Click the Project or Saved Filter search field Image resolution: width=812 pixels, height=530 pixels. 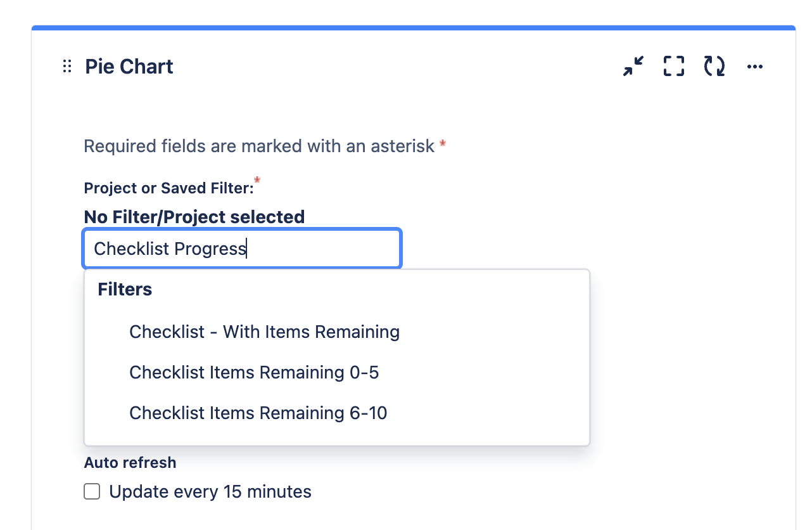click(242, 249)
